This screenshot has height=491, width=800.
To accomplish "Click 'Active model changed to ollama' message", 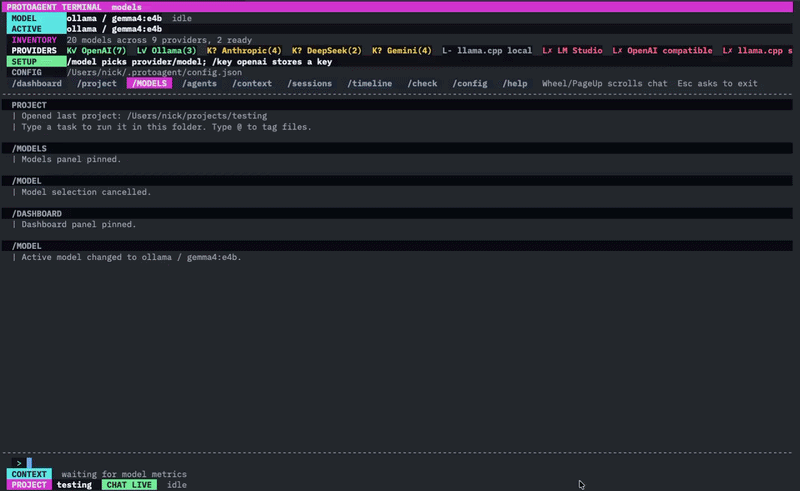I will click(x=131, y=257).
